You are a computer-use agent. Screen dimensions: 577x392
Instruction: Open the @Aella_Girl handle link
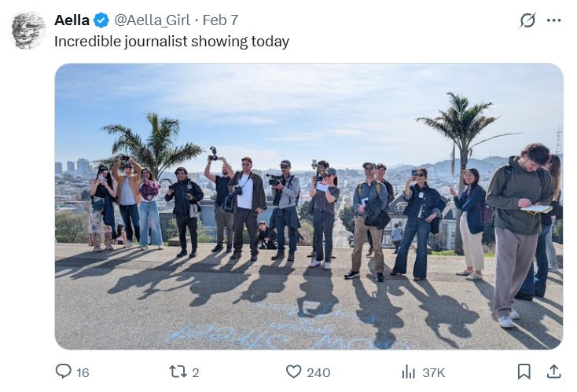click(x=149, y=20)
